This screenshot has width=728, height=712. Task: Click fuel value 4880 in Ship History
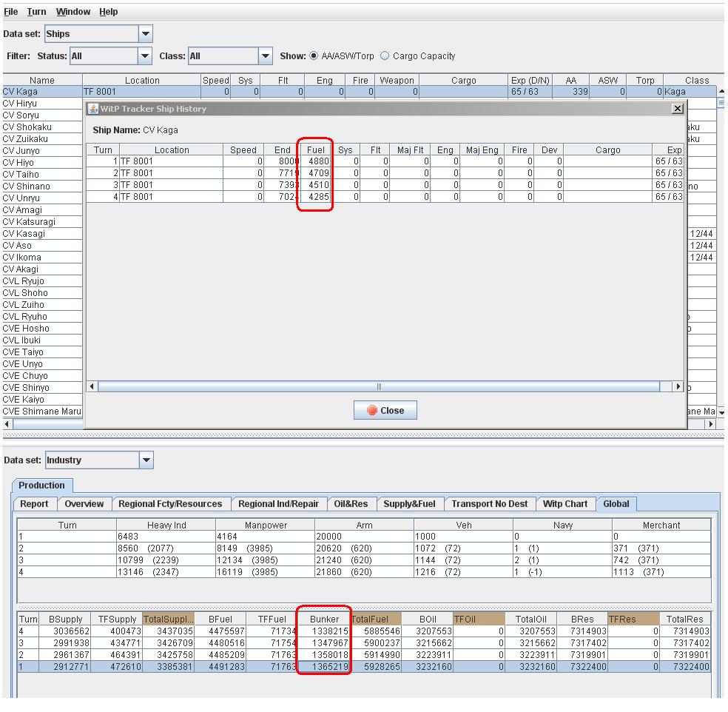[316, 161]
